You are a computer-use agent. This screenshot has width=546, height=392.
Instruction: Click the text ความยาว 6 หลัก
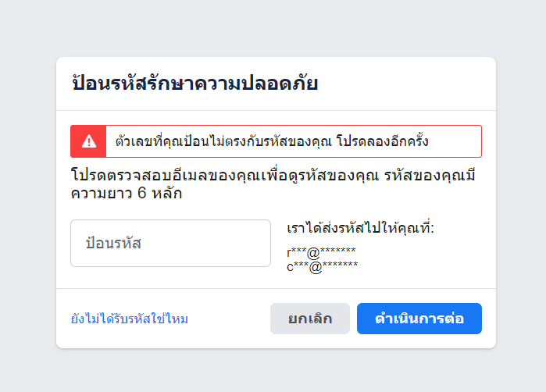(x=127, y=193)
